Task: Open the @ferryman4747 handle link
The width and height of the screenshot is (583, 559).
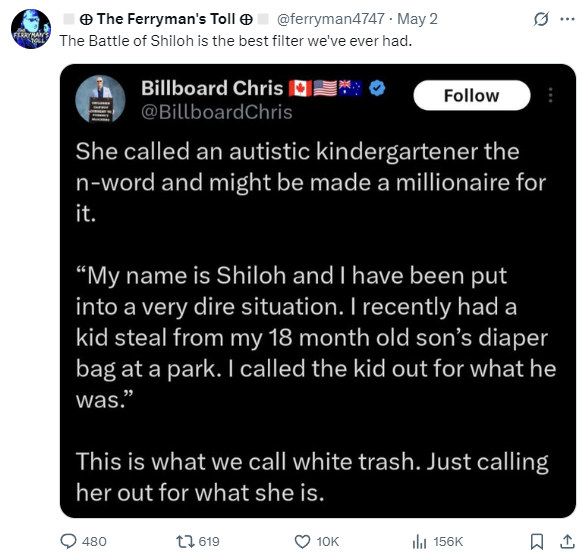Action: [x=331, y=19]
